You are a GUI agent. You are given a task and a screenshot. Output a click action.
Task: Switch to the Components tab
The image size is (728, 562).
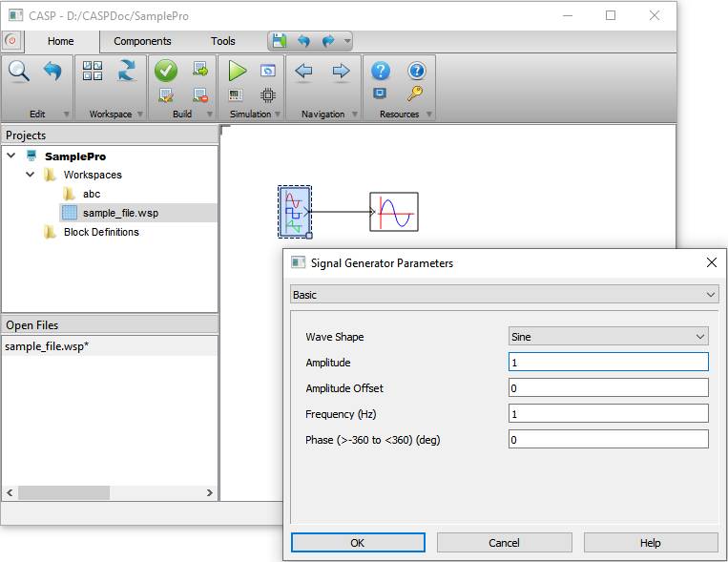pyautogui.click(x=142, y=41)
